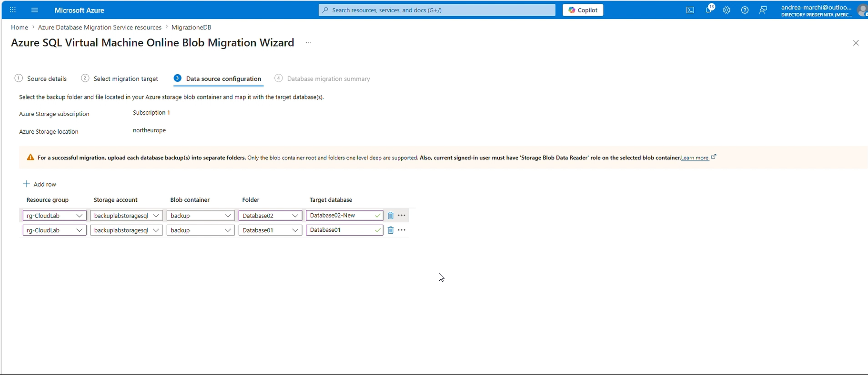Viewport: 868px width, 375px height.
Task: Open the Azure portal hamburger menu
Action: pos(34,10)
